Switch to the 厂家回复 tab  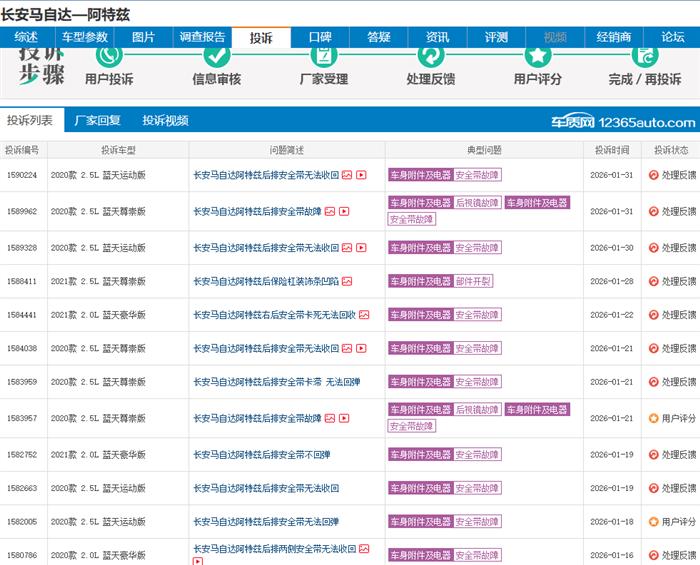pos(98,121)
